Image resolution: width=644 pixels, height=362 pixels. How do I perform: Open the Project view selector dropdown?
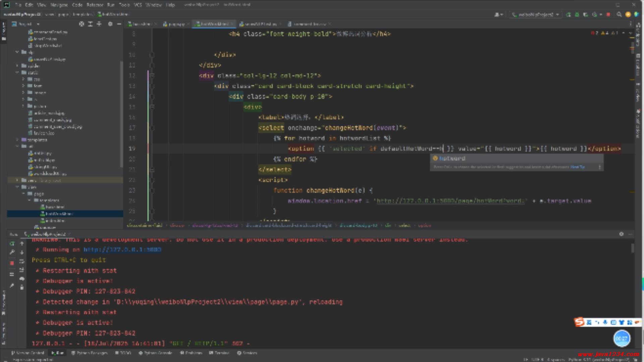tap(38, 24)
